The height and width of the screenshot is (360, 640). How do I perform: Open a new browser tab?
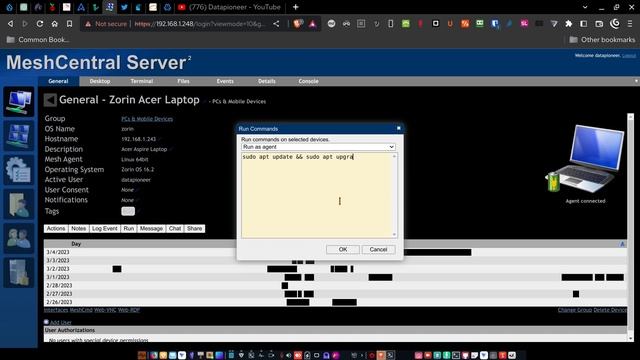click(x=296, y=7)
